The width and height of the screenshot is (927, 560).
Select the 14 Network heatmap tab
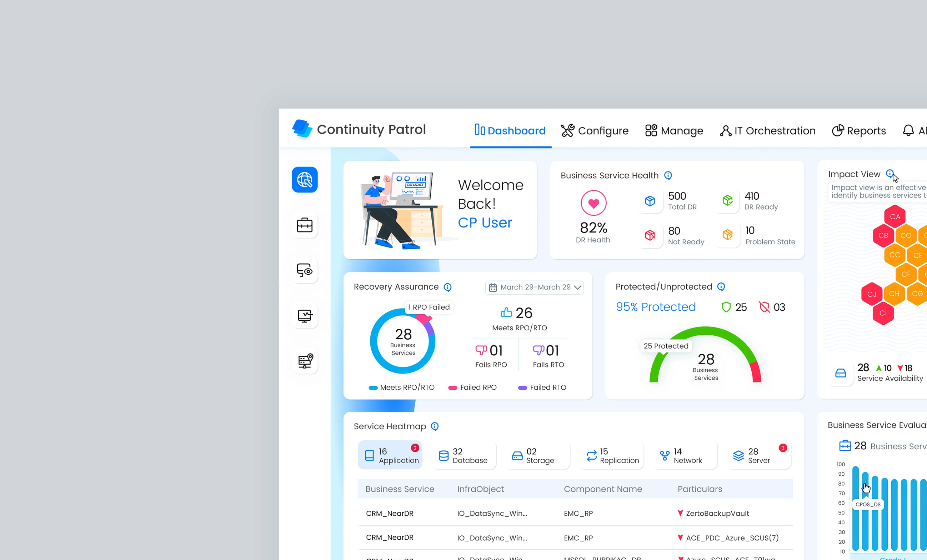click(685, 455)
